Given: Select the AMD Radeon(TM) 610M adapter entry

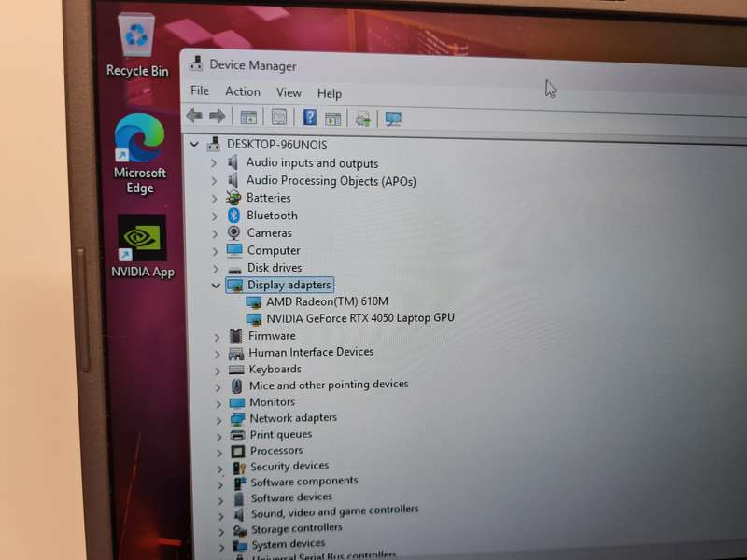Looking at the screenshot, I should (x=327, y=301).
